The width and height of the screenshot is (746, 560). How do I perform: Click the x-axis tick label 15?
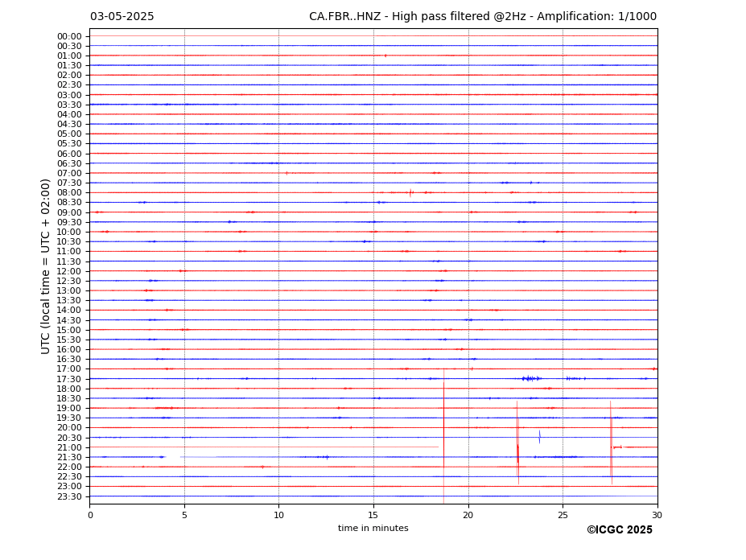[373, 515]
